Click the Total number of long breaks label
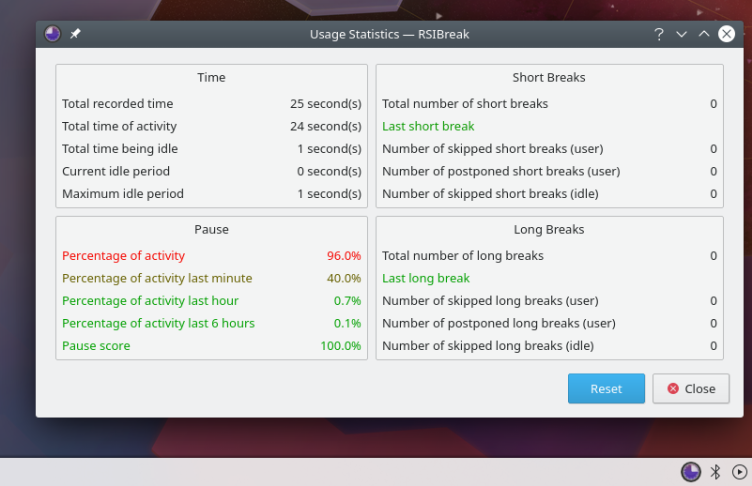 click(x=463, y=255)
